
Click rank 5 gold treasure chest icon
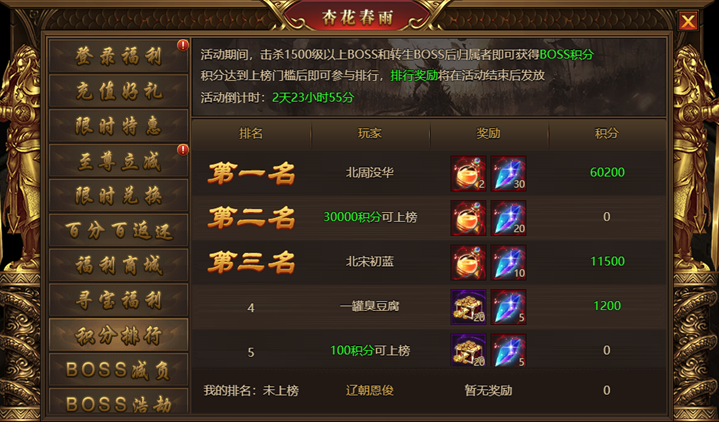(x=468, y=350)
